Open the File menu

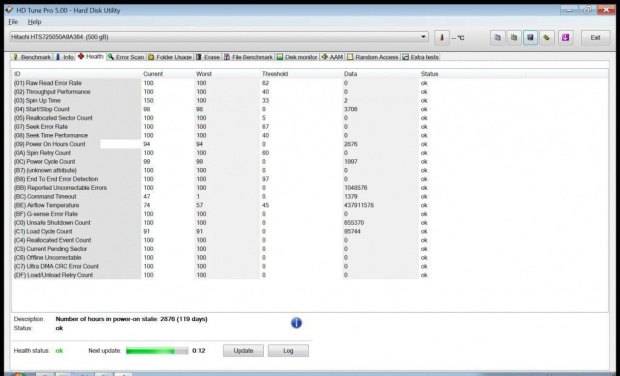tap(13, 22)
